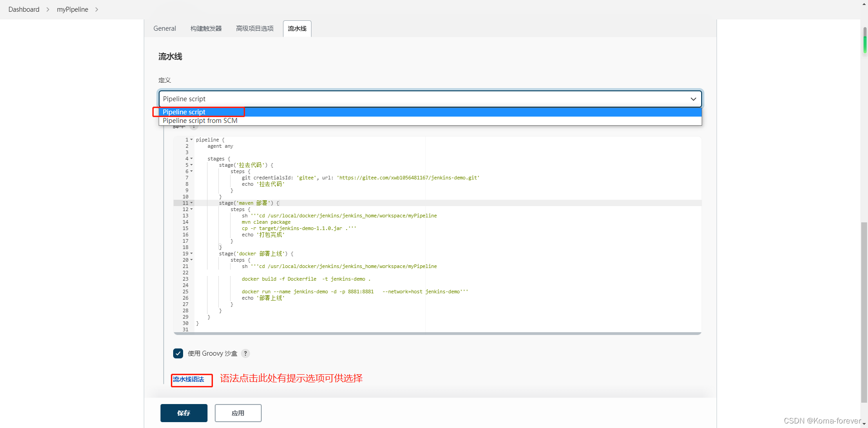Click the 应用 button
868x428 pixels.
[238, 413]
